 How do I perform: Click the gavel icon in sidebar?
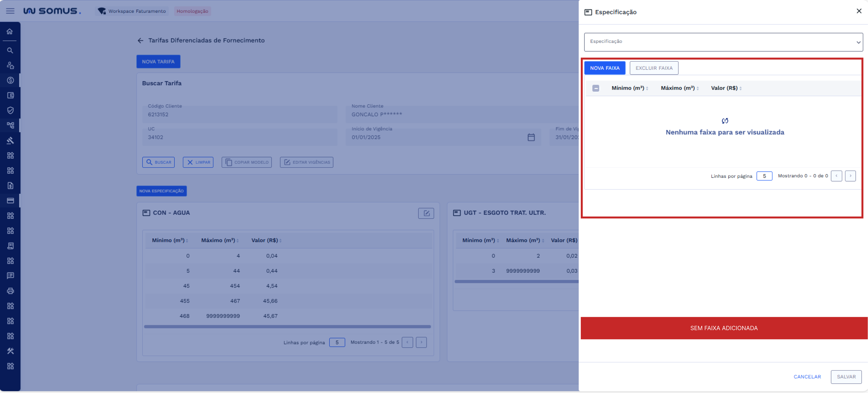pyautogui.click(x=10, y=140)
